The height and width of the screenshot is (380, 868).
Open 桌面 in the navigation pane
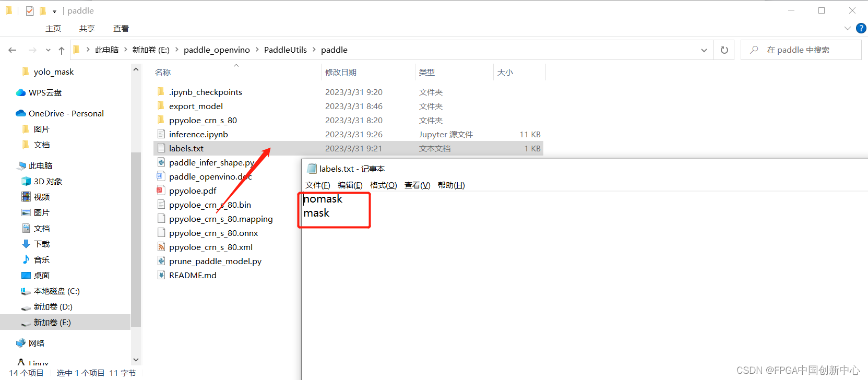coord(42,275)
